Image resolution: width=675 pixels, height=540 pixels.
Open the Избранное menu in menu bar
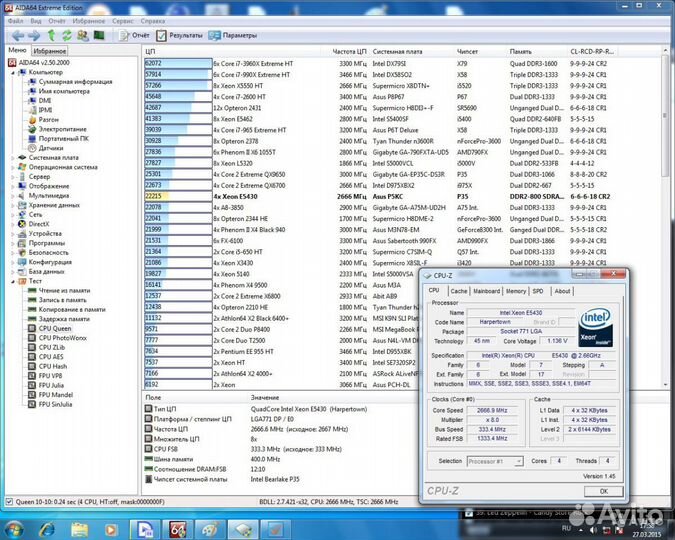(89, 21)
